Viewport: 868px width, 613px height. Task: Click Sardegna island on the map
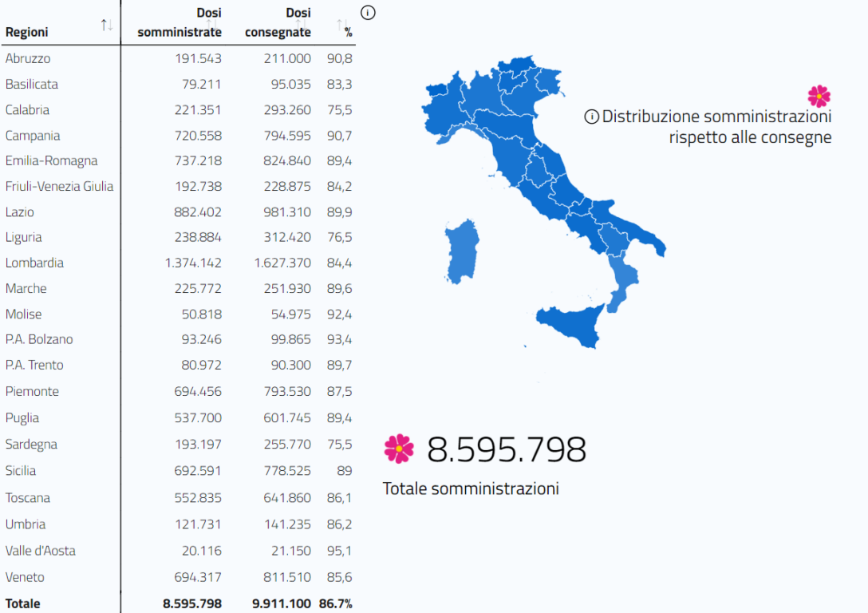click(x=462, y=252)
